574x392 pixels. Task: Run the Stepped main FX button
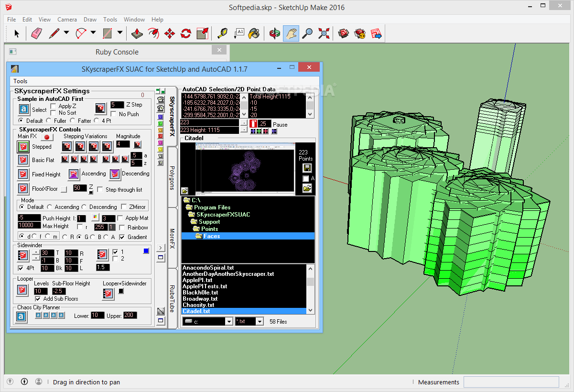pos(23,147)
